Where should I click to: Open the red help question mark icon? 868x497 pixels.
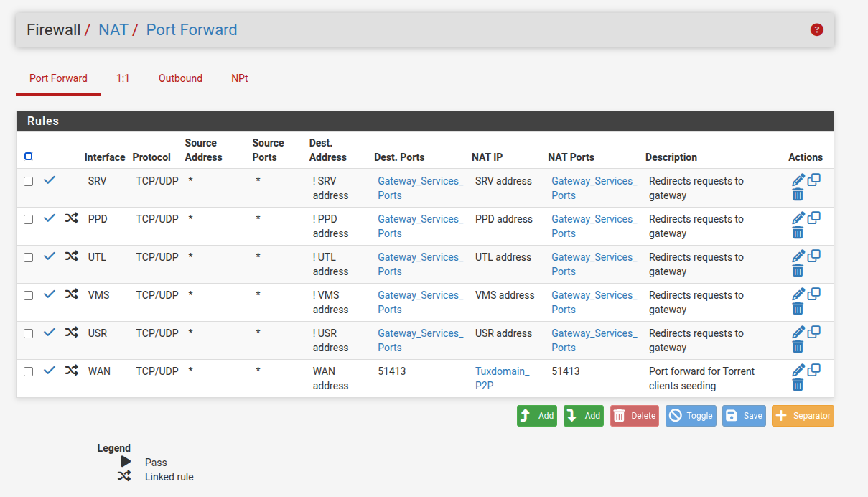point(816,29)
